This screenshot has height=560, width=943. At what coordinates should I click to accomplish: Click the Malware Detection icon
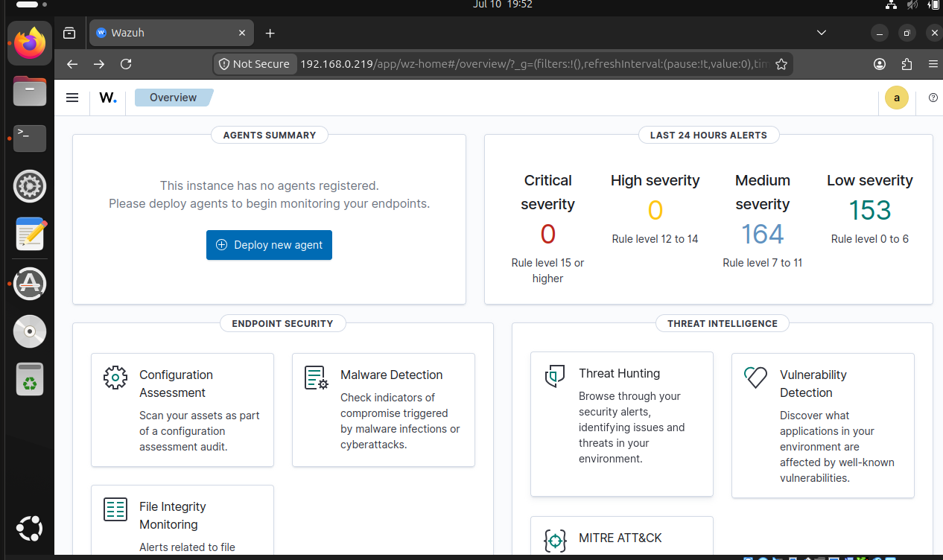(x=317, y=378)
